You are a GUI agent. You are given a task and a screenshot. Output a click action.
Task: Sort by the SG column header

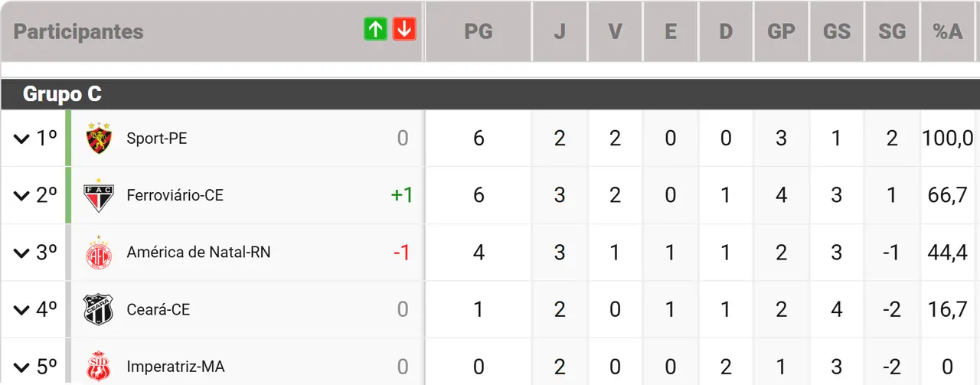[892, 31]
